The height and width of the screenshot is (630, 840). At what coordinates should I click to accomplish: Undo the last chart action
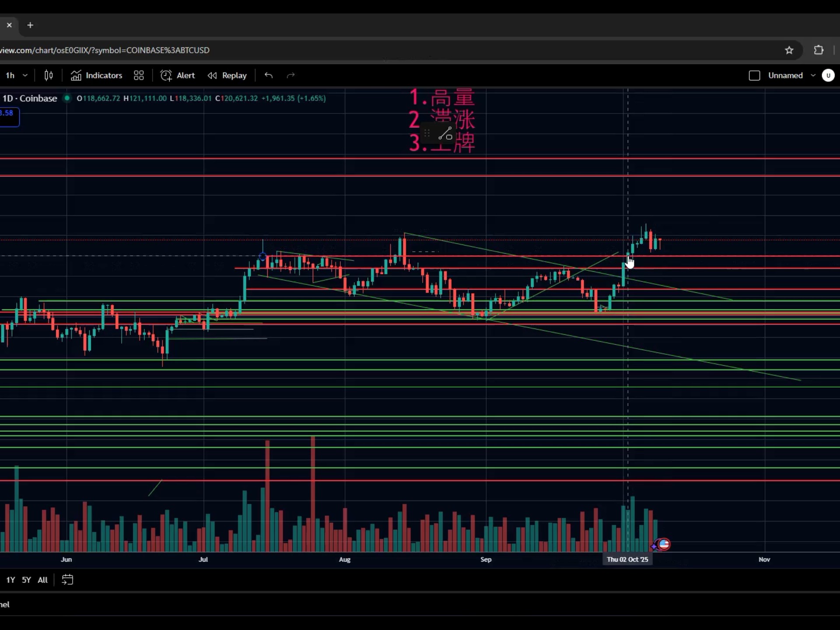point(269,75)
